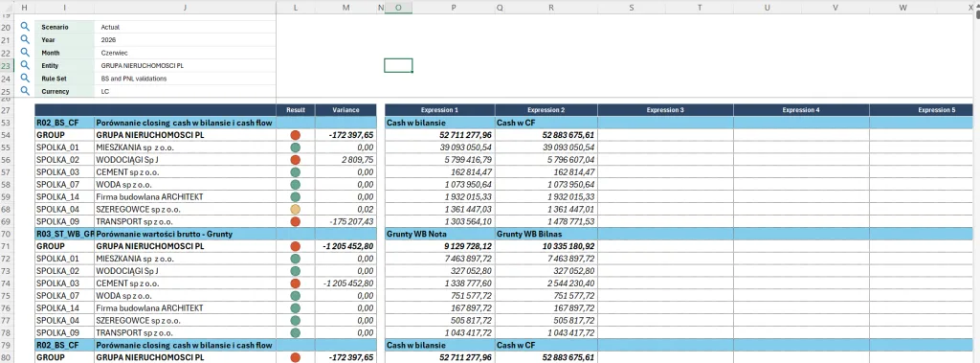This screenshot has height=363, width=980.
Task: Click the 'Expression 2' heading
Action: pos(546,109)
